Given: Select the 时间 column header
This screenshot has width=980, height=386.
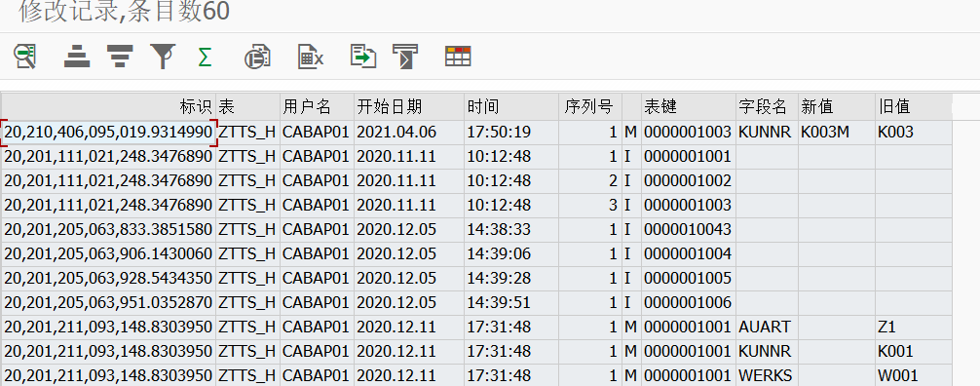Looking at the screenshot, I should [x=511, y=107].
